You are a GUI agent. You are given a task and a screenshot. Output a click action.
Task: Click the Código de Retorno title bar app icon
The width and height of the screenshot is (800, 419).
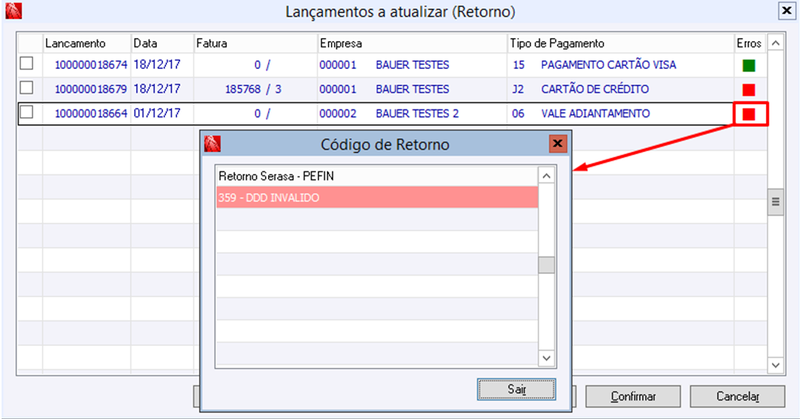tap(212, 144)
